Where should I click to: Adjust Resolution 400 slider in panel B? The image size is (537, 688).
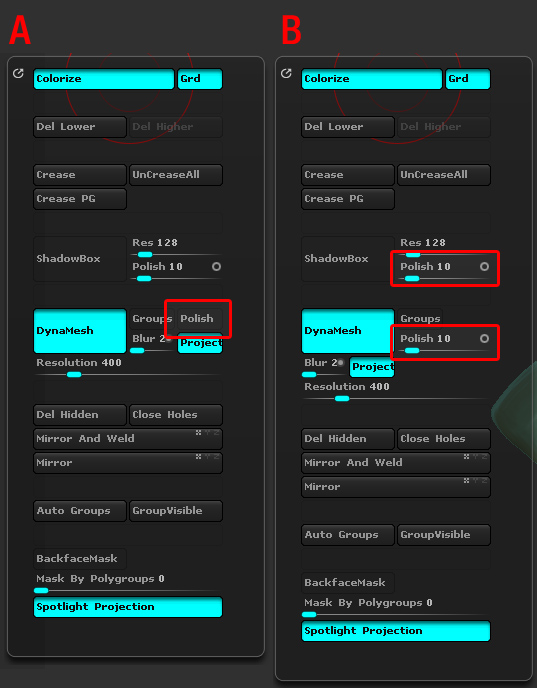pyautogui.click(x=396, y=392)
